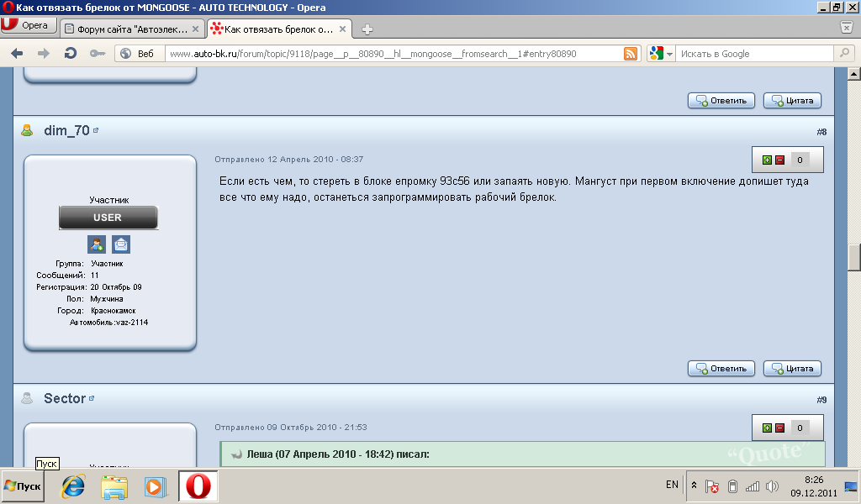Select the Как отвязать брелок tab

point(279,29)
